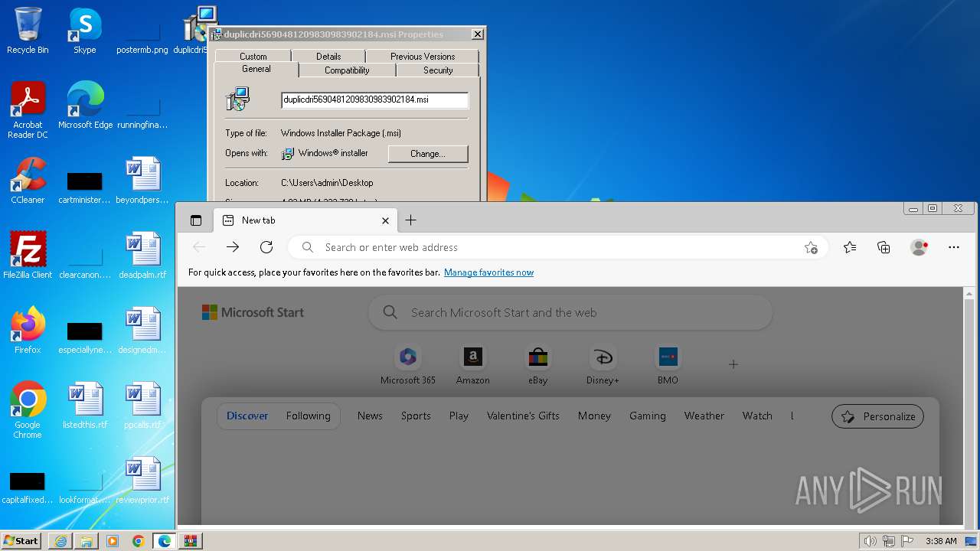Open News feed category
The image size is (980, 551).
(370, 416)
